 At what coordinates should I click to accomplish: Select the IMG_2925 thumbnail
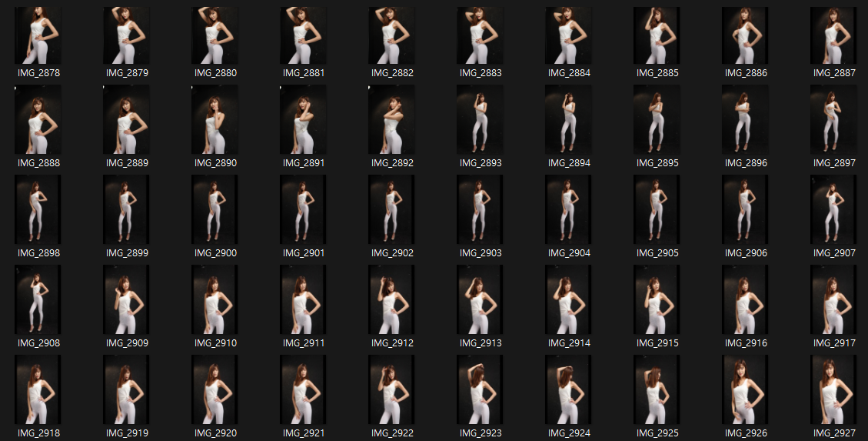pos(657,389)
